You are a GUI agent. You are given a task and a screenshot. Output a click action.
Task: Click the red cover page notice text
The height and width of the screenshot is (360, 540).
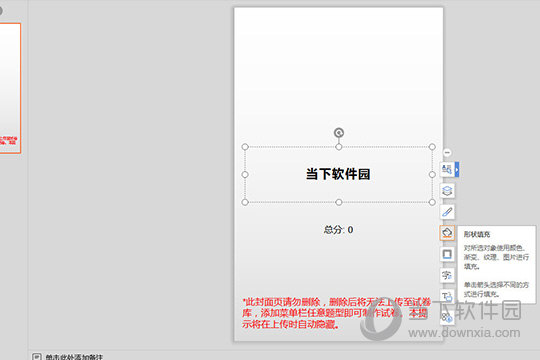coord(336,313)
